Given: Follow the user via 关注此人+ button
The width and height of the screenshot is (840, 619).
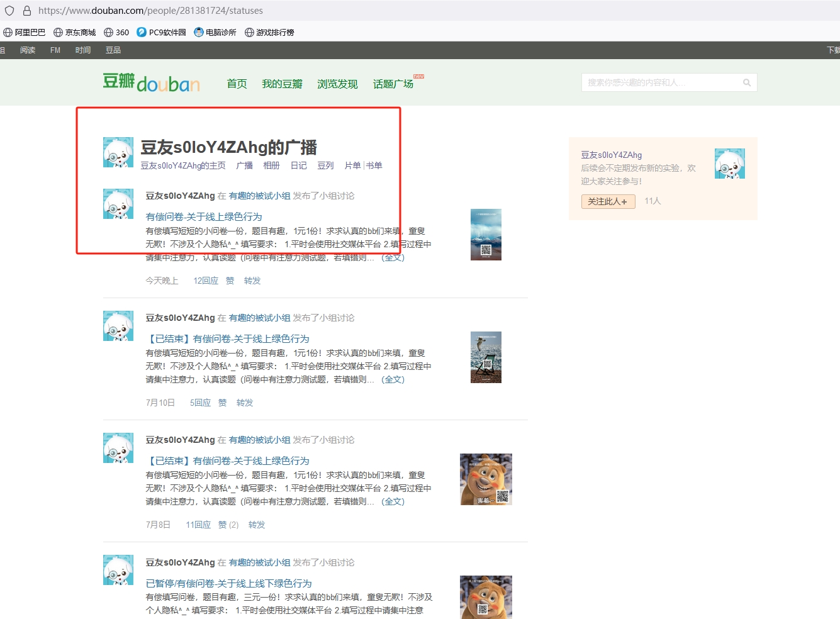Looking at the screenshot, I should click(x=608, y=201).
